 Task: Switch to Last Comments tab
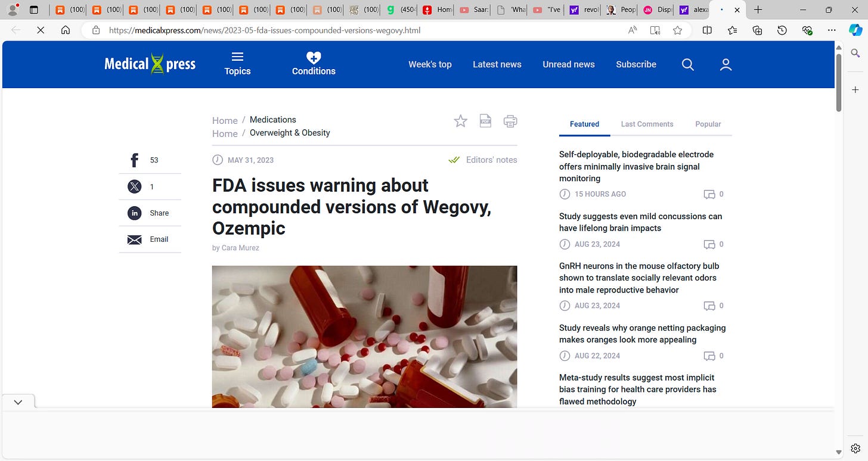tap(647, 124)
